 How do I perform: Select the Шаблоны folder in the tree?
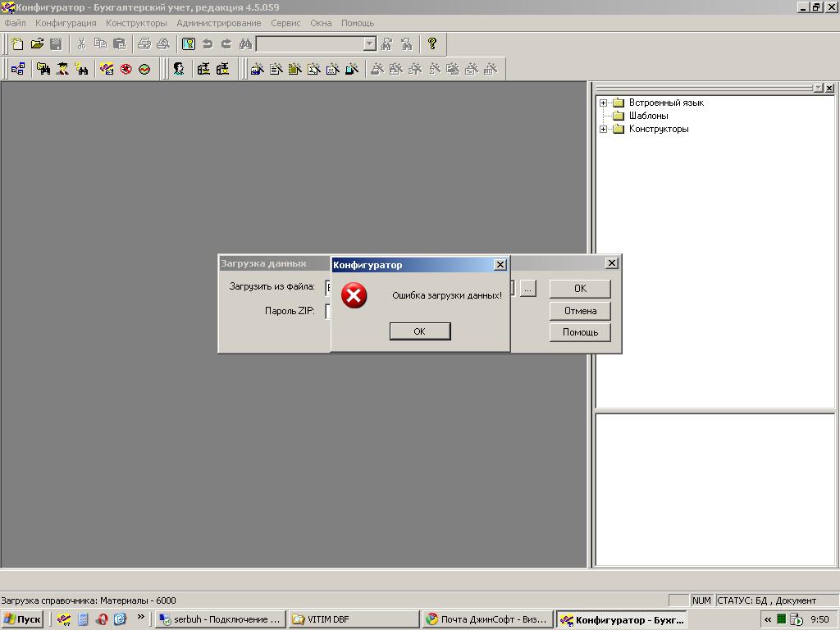pos(648,116)
